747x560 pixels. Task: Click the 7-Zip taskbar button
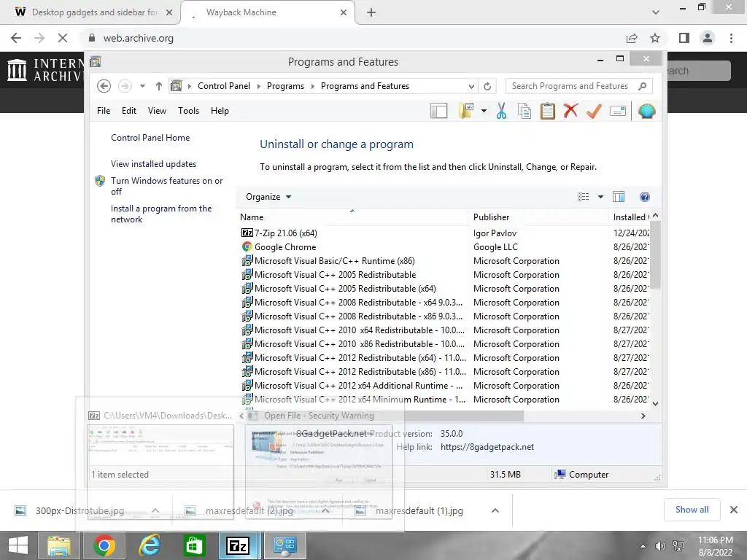[x=238, y=545]
